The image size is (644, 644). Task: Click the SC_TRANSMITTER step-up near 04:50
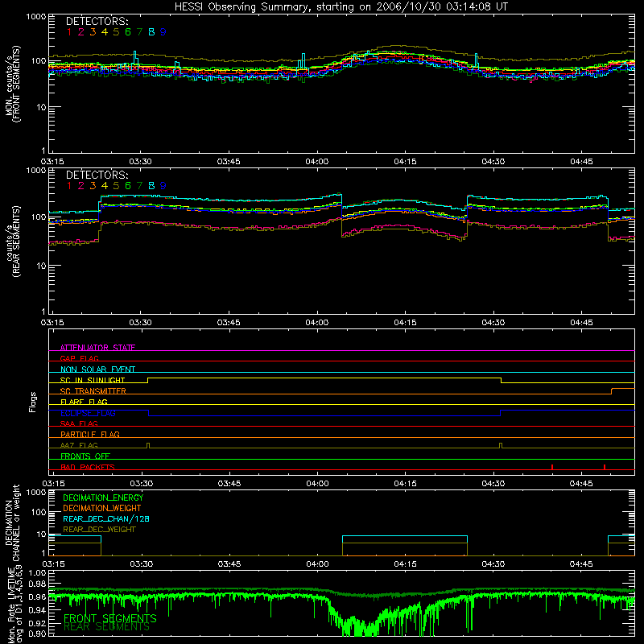pyautogui.click(x=612, y=391)
